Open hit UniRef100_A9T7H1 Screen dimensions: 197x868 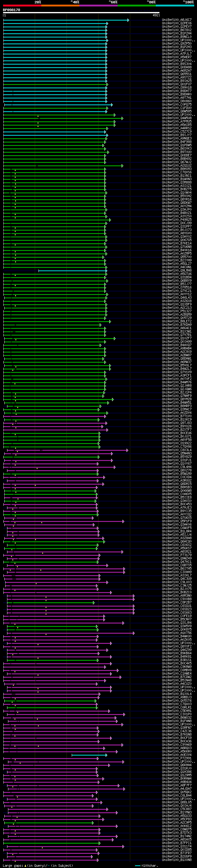point(177,98)
